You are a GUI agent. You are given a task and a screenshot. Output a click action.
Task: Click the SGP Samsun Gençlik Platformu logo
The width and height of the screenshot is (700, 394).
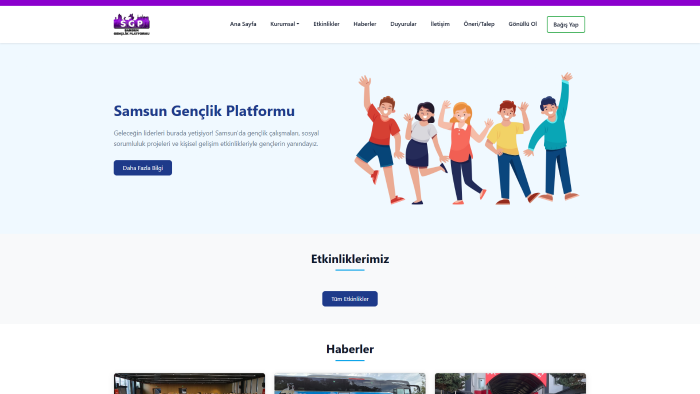(132, 24)
